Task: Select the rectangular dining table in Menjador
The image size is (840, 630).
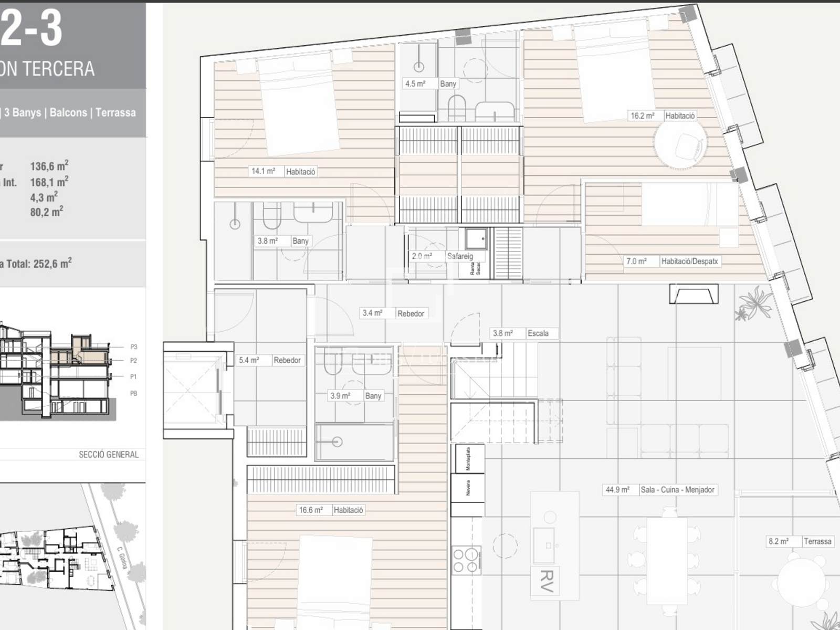Action: coord(667,560)
